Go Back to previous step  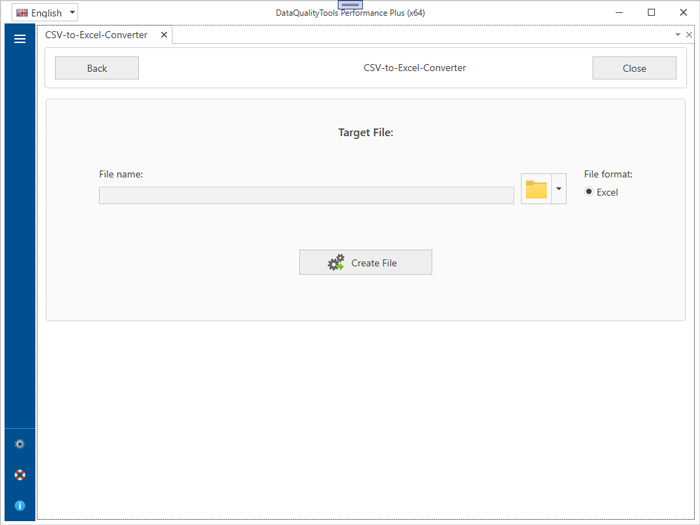97,68
